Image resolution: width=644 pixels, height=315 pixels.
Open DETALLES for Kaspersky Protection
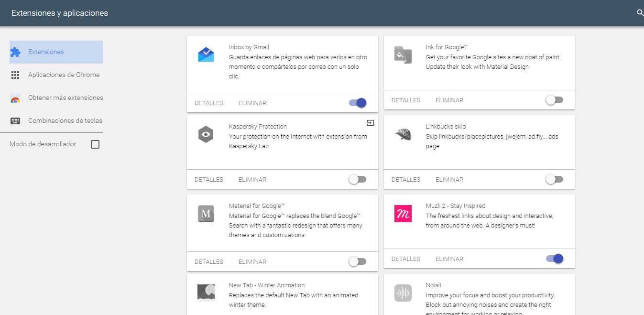tap(209, 179)
